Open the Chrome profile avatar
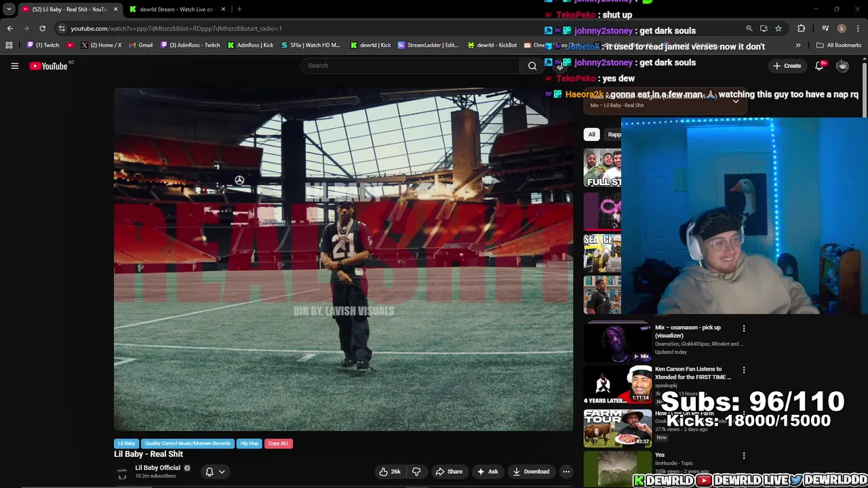This screenshot has height=488, width=868. point(842,28)
